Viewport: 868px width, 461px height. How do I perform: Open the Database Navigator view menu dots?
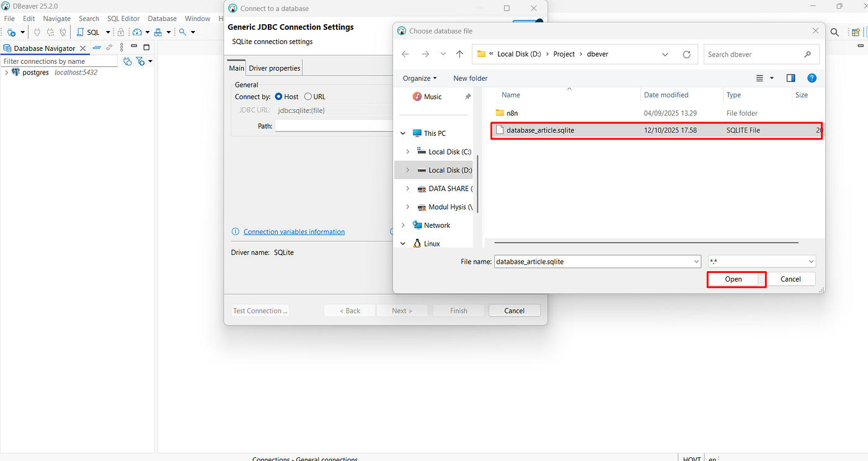pyautogui.click(x=122, y=48)
